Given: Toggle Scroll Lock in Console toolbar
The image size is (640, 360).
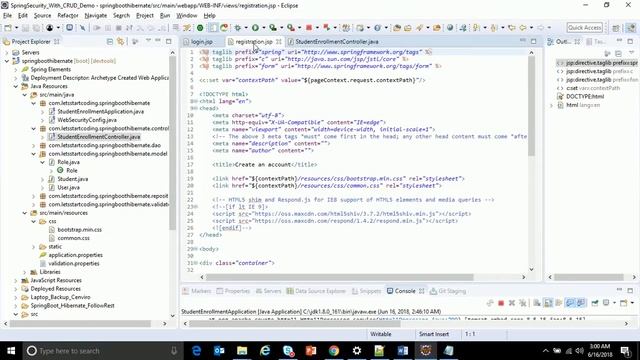Looking at the screenshot, I should click(548, 303).
